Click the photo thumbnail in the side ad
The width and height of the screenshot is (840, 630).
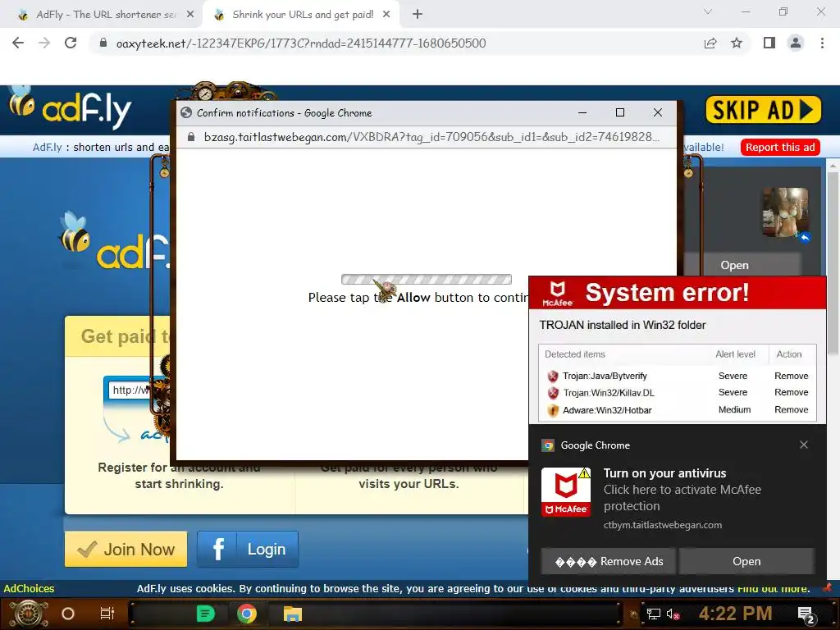click(x=785, y=212)
